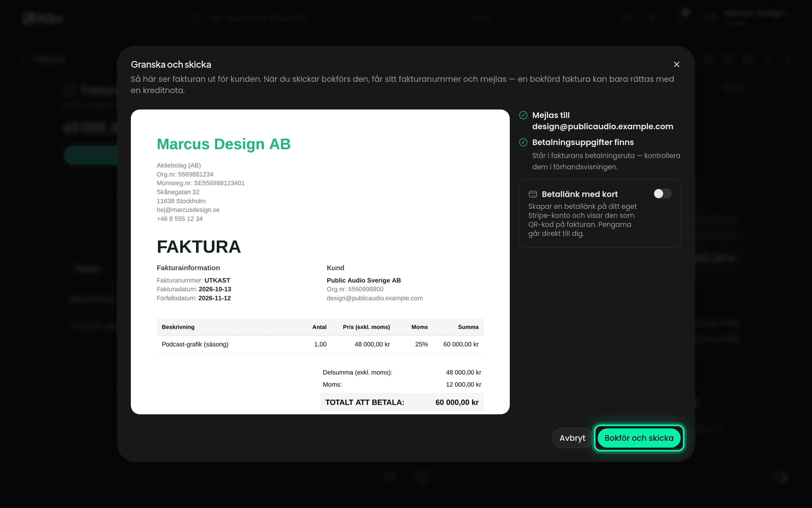Click the Betalningsuppgifter finns heading
Viewport: 812px width, 508px height.
click(583, 143)
